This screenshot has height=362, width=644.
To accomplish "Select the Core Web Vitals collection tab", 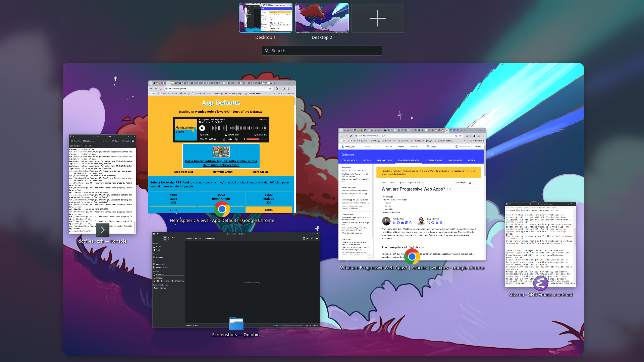I will click(x=349, y=161).
